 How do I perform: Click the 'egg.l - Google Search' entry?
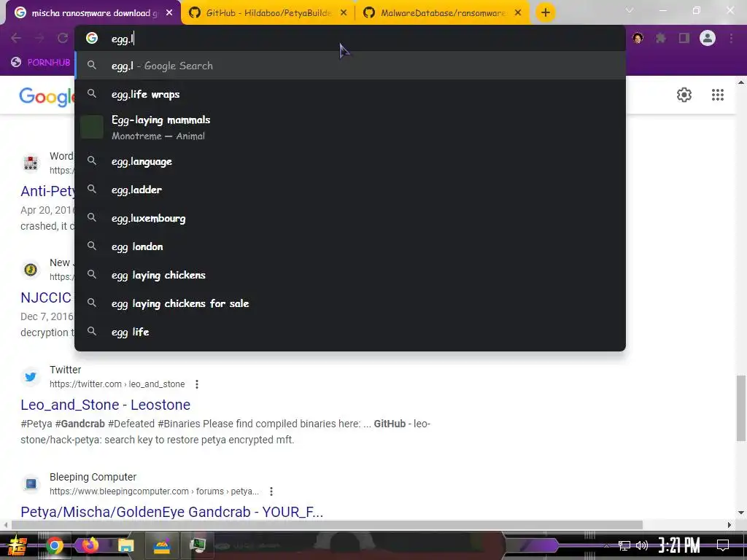(349, 66)
